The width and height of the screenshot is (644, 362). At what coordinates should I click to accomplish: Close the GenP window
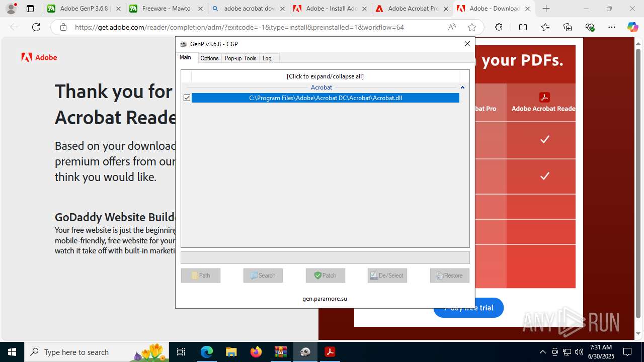coord(467,44)
